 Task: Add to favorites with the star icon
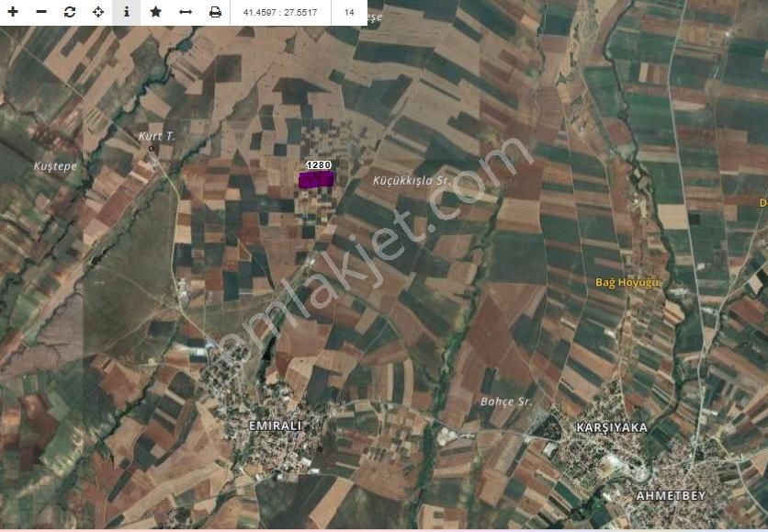pos(156,12)
